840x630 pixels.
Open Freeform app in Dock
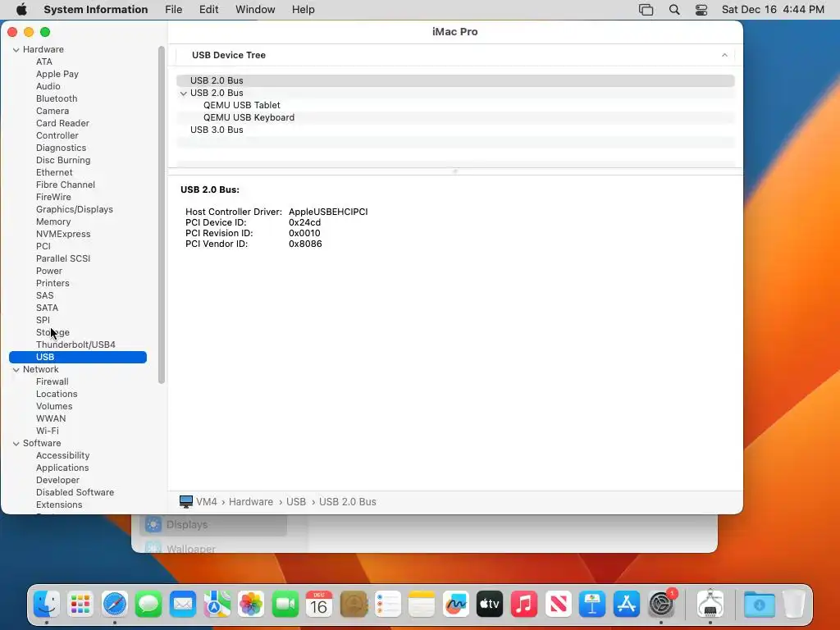pyautogui.click(x=456, y=605)
